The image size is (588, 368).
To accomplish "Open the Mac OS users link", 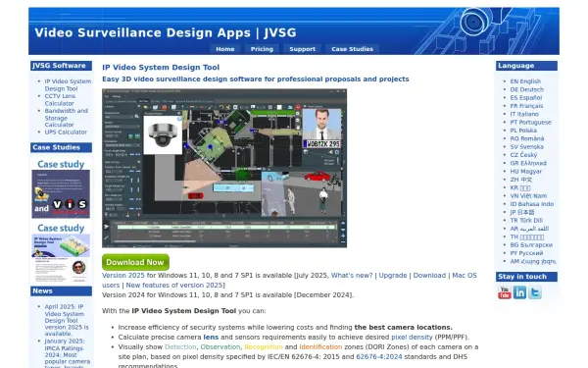I will [x=465, y=275].
